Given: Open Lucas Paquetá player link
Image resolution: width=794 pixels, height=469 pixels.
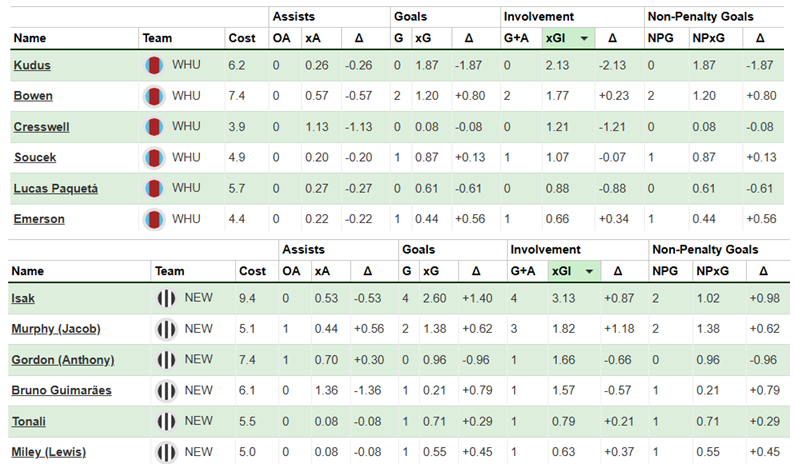Looking at the screenshot, I should tap(52, 188).
